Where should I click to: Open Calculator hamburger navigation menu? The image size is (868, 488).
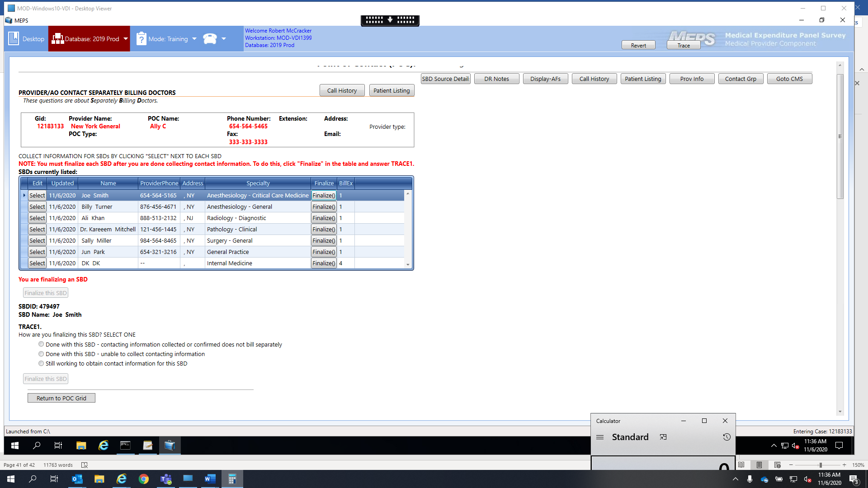click(x=600, y=437)
